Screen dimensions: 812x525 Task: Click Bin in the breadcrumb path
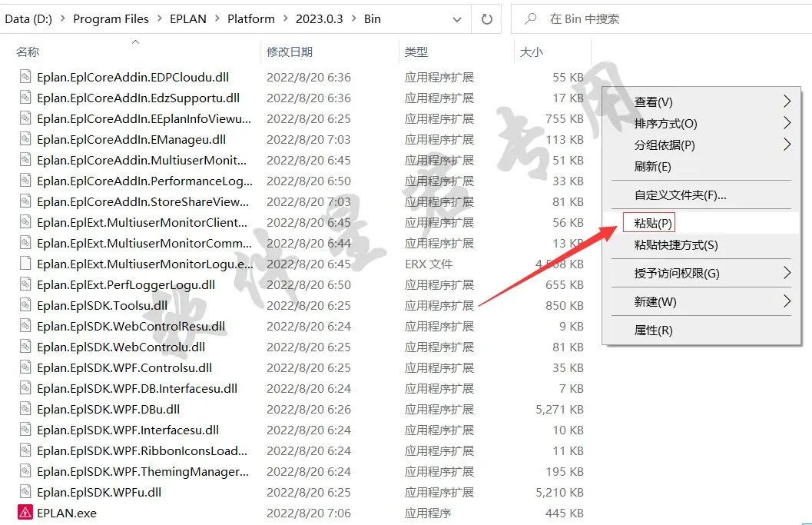tap(373, 19)
